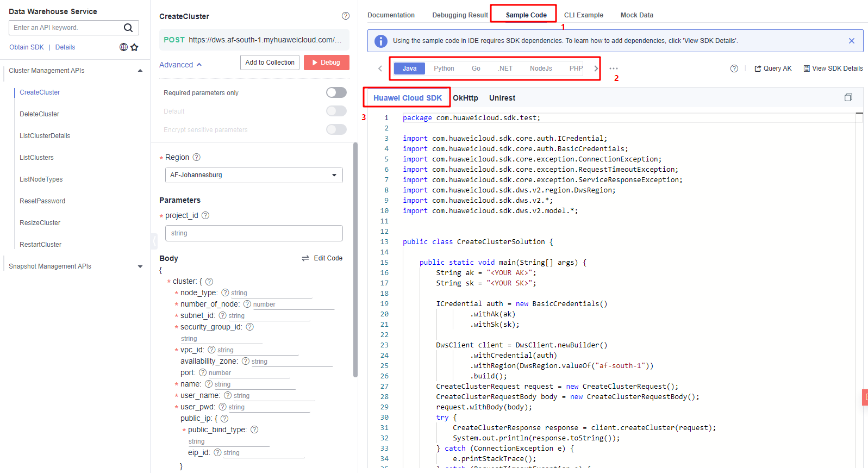Open help icon next to CreateCluster title
Screen dimensions: 868x473
[346, 16]
